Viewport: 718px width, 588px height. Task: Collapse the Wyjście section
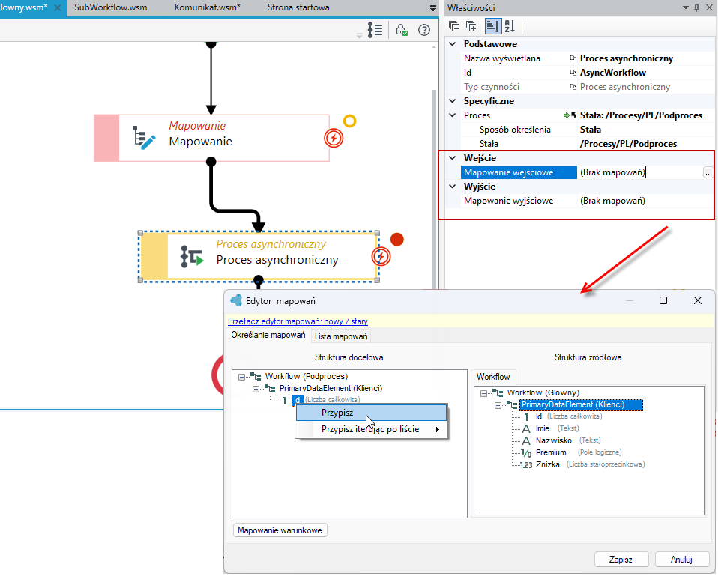pyautogui.click(x=453, y=187)
